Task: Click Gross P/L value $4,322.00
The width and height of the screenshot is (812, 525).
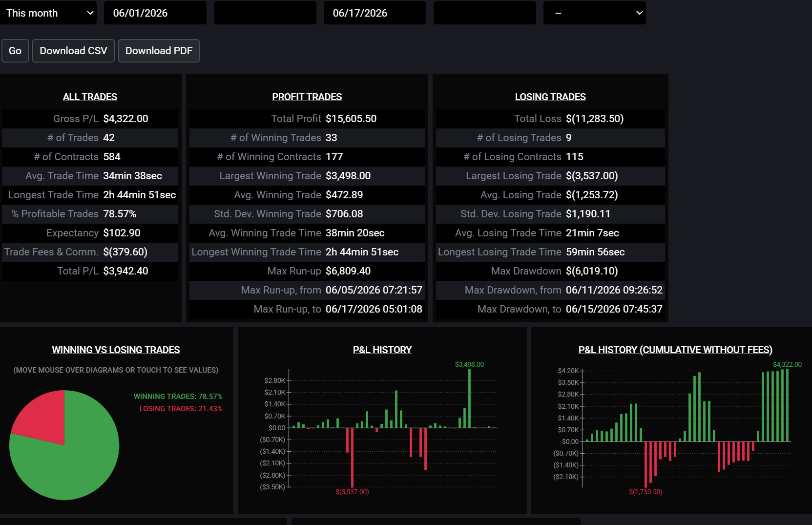Action: 125,119
